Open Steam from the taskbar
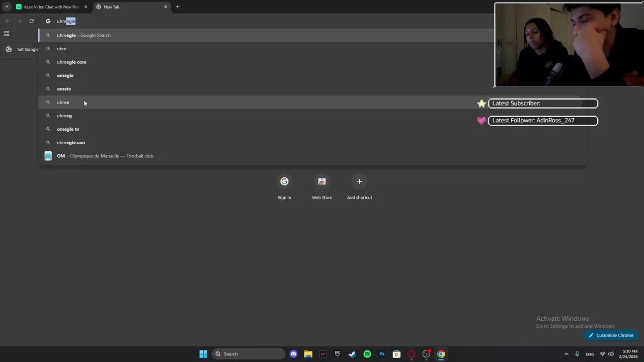 (352, 354)
